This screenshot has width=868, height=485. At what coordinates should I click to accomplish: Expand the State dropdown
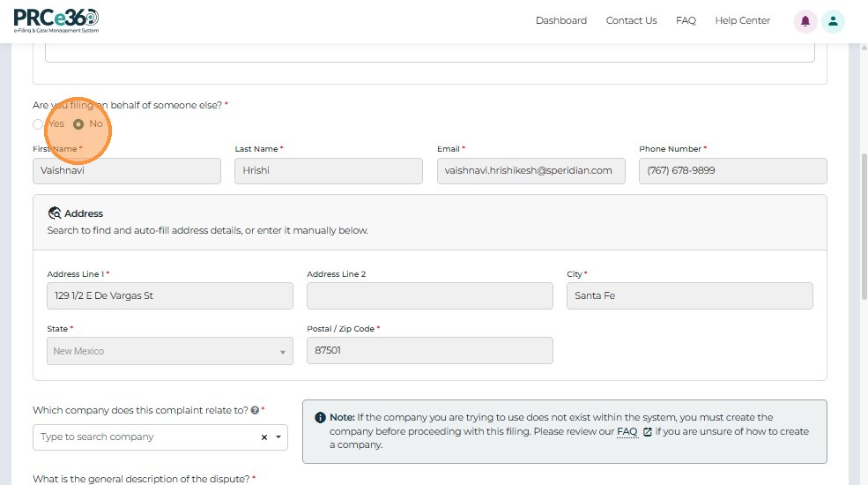tap(283, 352)
